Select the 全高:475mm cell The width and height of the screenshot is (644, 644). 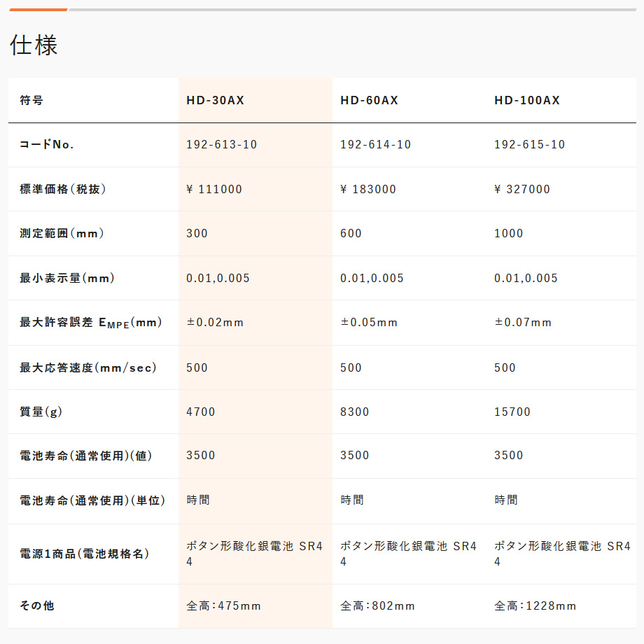pos(223,606)
